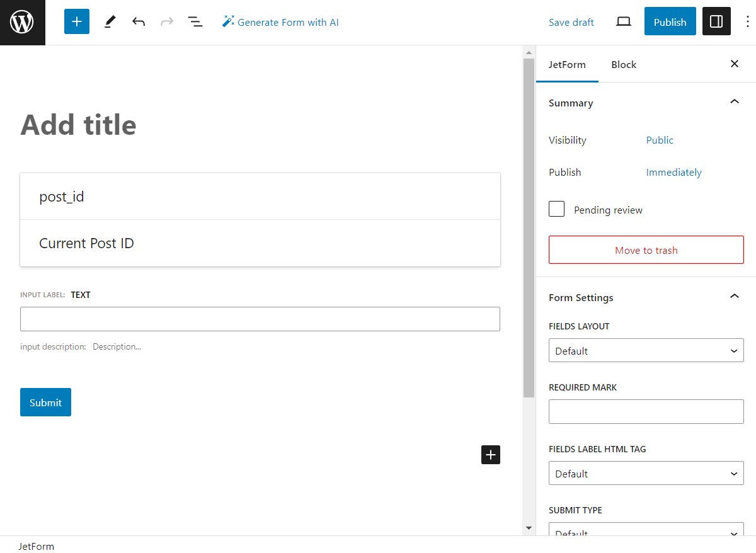The image size is (756, 553).
Task: Click the Undo arrow icon
Action: pyautogui.click(x=138, y=21)
